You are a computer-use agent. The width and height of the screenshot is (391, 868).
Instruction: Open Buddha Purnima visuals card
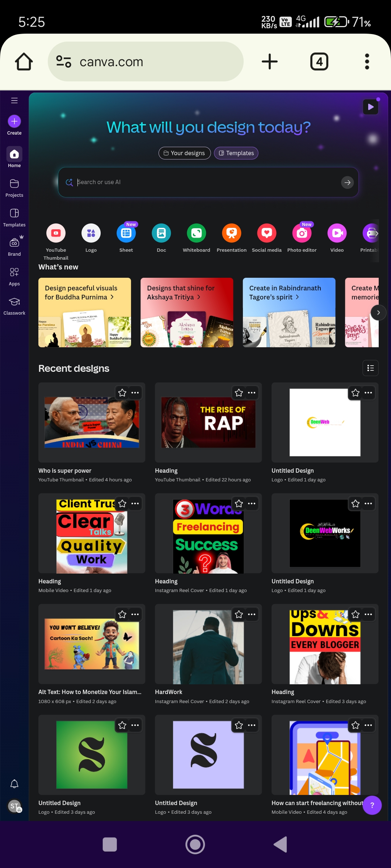point(85,312)
